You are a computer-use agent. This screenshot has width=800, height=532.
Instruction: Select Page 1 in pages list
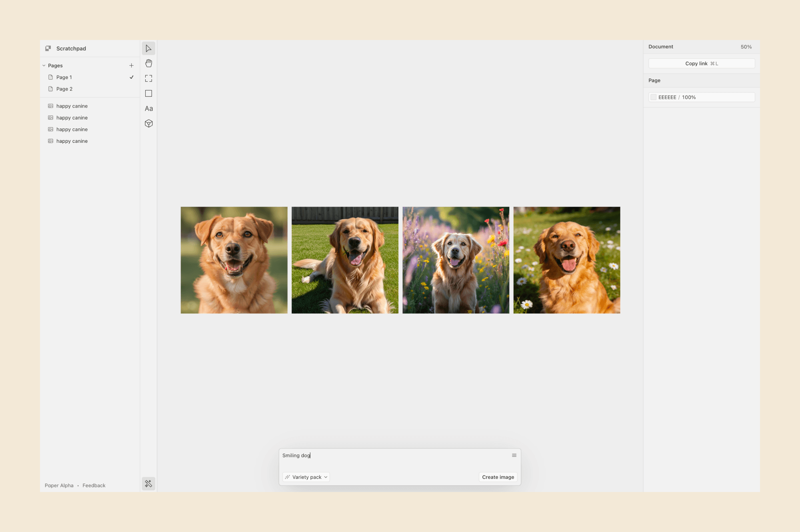[x=64, y=77]
